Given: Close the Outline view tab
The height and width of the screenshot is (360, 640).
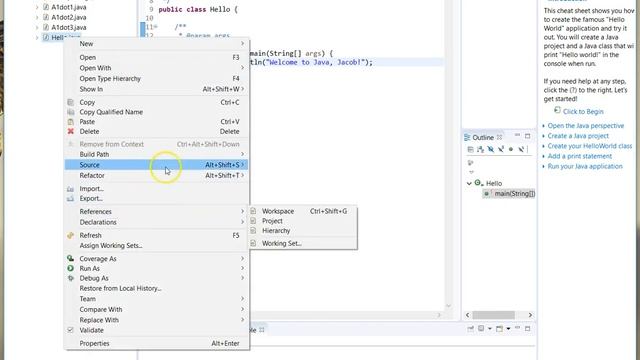Looking at the screenshot, I should [500, 138].
